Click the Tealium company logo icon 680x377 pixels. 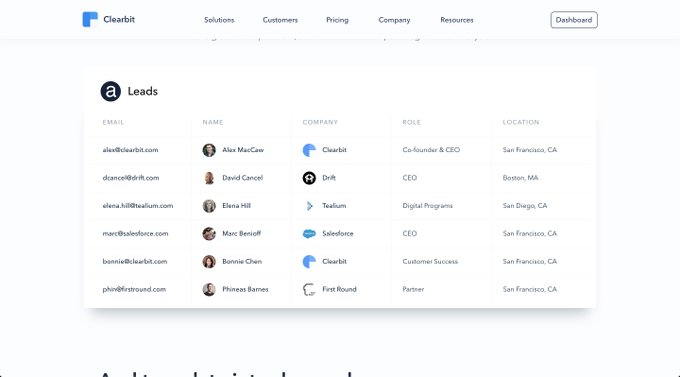click(x=309, y=206)
